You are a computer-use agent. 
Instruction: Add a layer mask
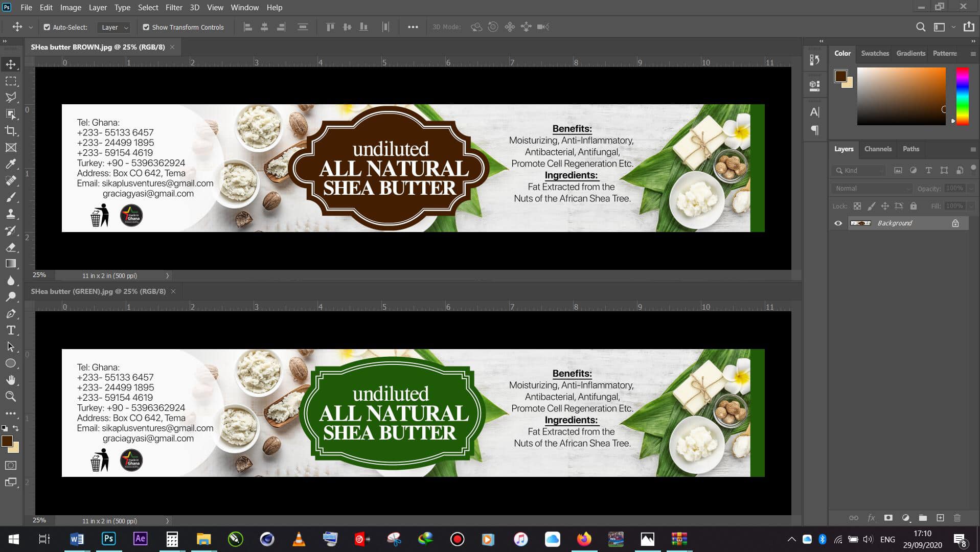888,518
